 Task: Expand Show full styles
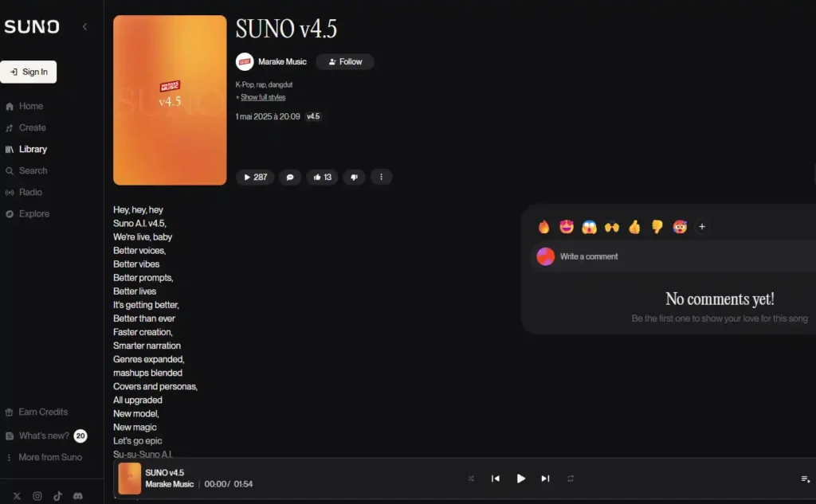point(262,97)
